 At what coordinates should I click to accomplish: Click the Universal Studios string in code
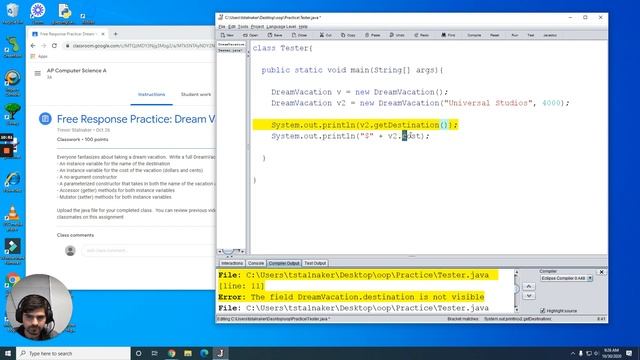tap(488, 103)
